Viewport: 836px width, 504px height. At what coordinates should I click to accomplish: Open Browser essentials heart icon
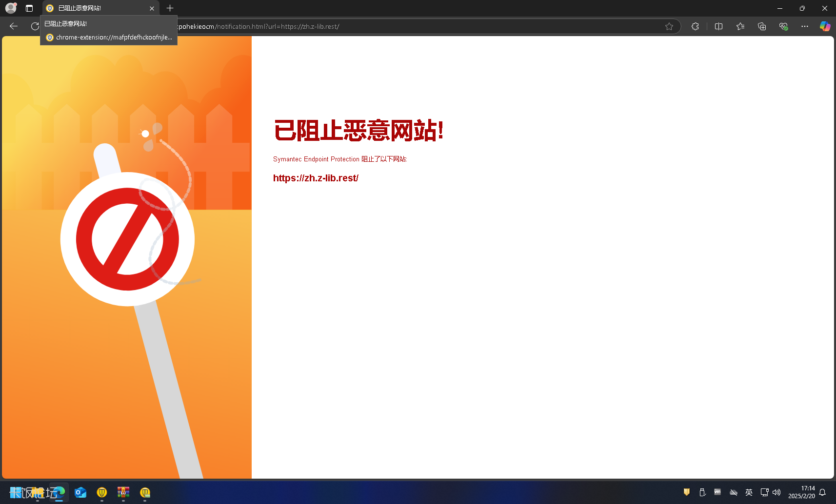pyautogui.click(x=783, y=26)
